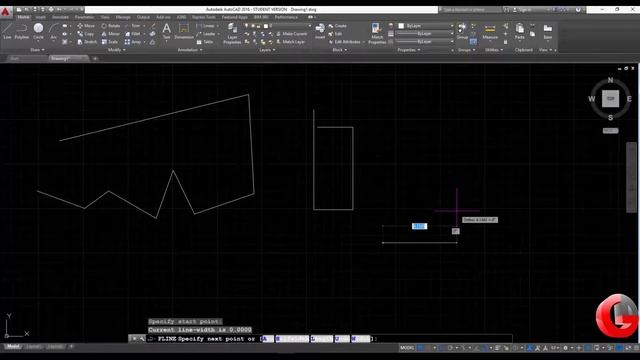The height and width of the screenshot is (360, 640).
Task: Activate the Scale tool
Action: pos(109,42)
